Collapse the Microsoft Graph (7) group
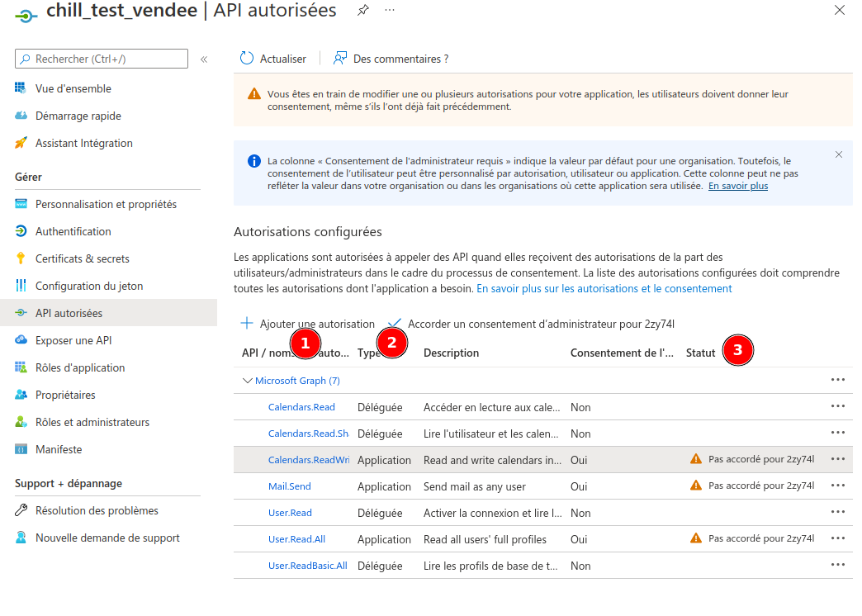 click(247, 381)
